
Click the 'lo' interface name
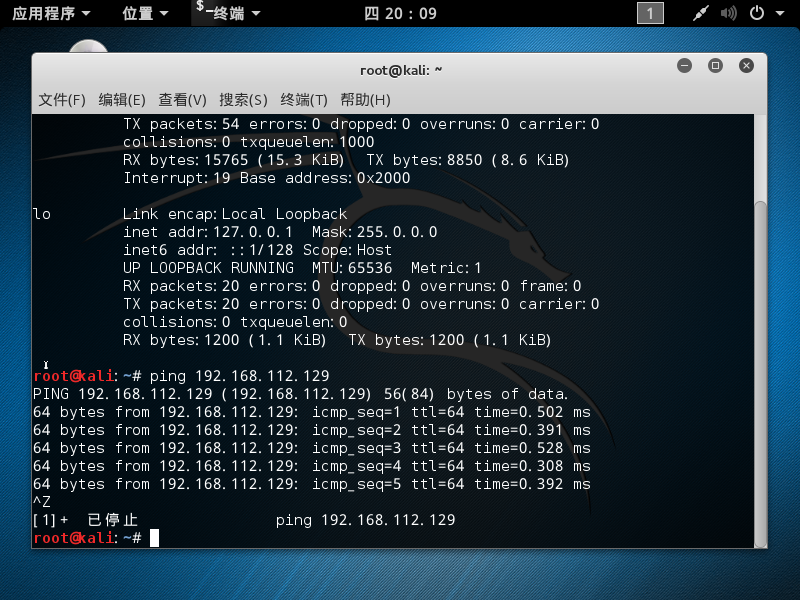42,214
